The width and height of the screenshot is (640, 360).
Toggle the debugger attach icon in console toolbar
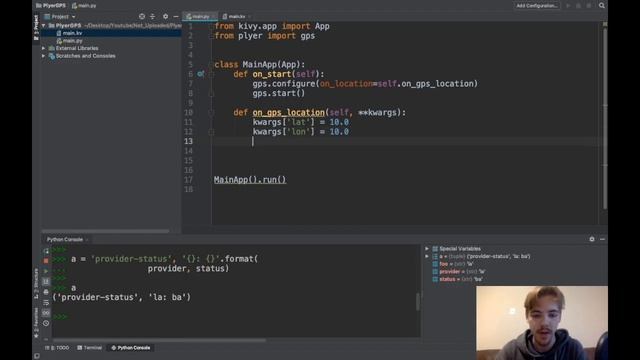pyautogui.click(x=46, y=282)
